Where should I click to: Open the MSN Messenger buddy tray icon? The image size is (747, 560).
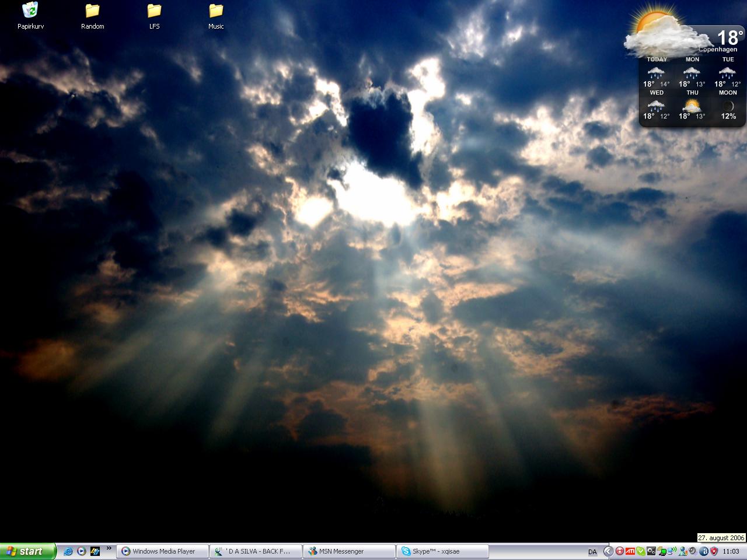tap(683, 551)
